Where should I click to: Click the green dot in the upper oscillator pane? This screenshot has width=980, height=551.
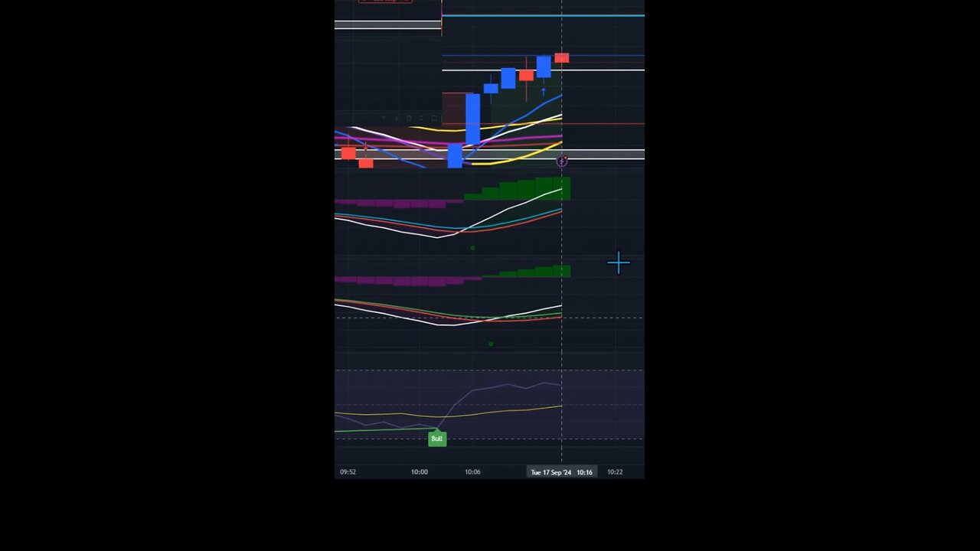(x=472, y=248)
